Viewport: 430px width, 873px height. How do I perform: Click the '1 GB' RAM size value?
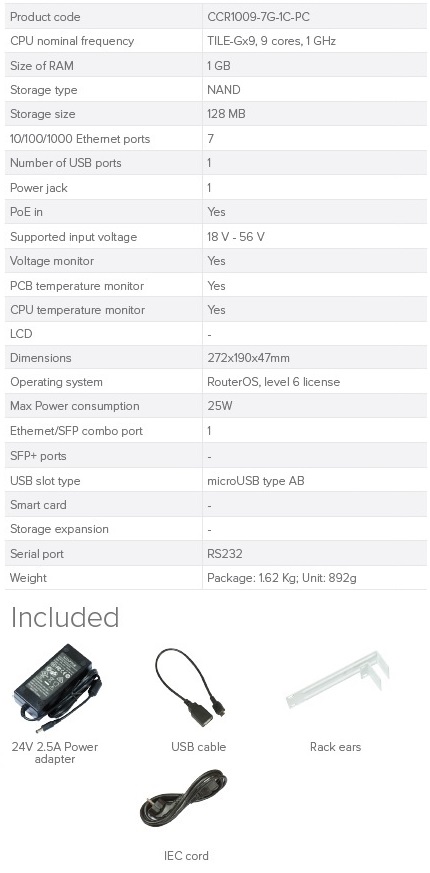[218, 66]
